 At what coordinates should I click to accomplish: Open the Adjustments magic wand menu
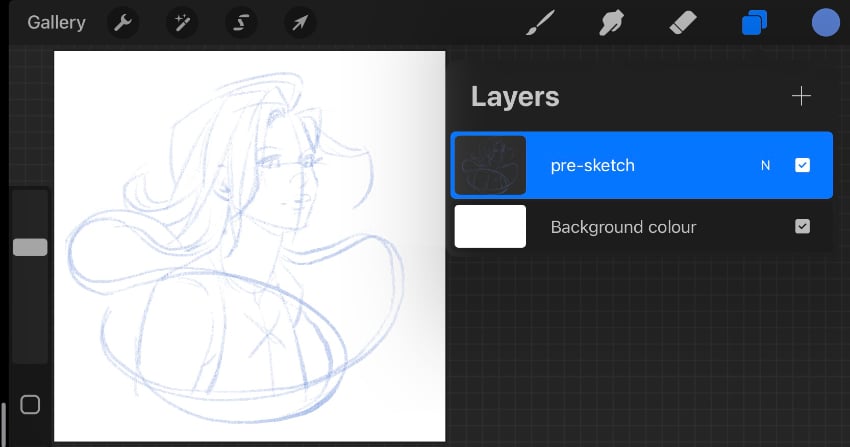point(182,23)
